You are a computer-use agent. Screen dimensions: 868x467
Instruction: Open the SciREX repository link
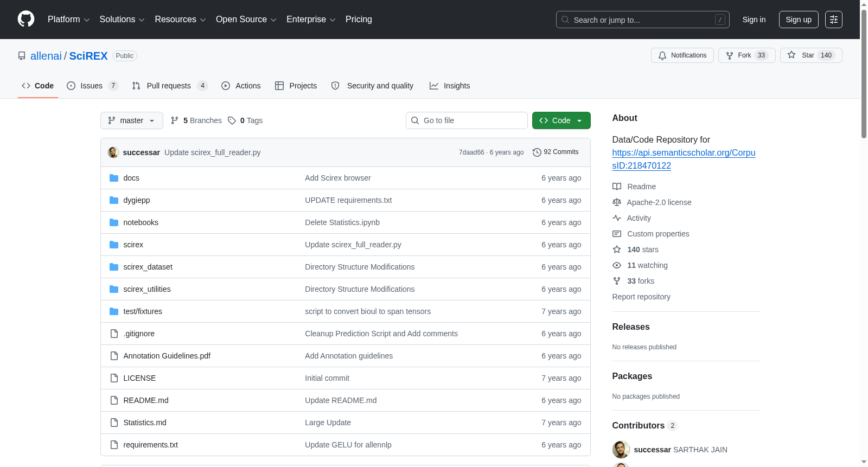(x=88, y=56)
